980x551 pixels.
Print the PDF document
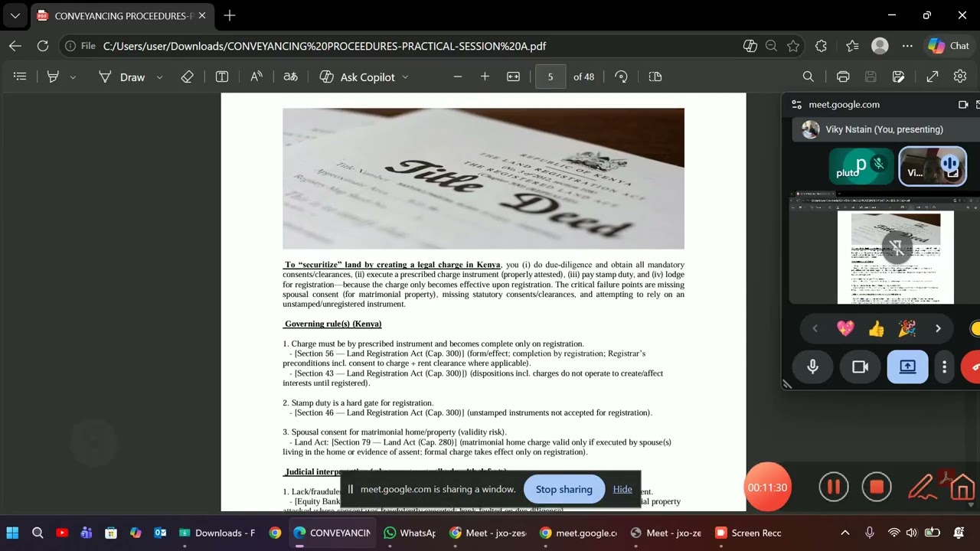tap(843, 77)
